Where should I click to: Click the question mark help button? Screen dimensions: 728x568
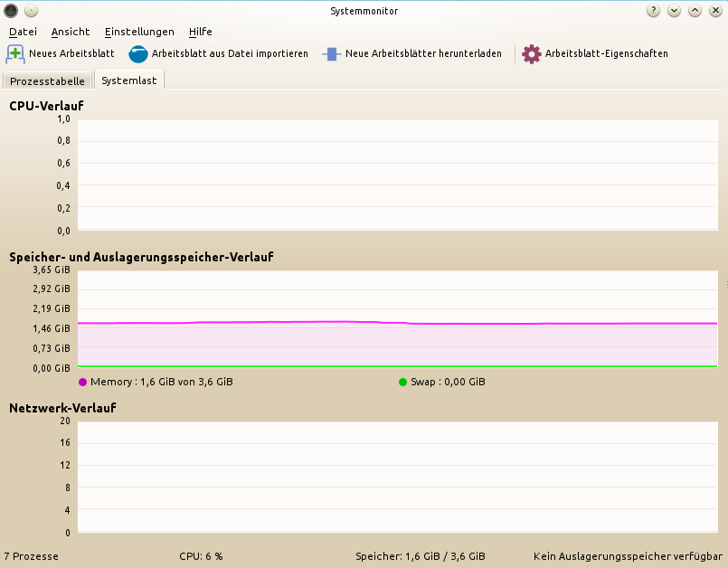tap(653, 11)
